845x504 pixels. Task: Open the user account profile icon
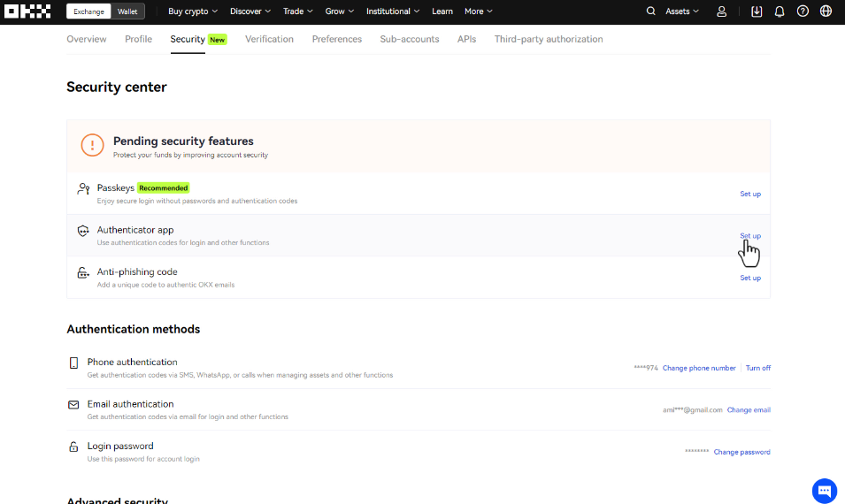pos(722,11)
